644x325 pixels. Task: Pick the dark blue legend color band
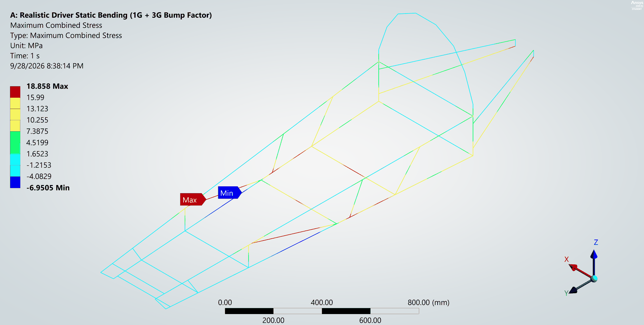click(15, 182)
